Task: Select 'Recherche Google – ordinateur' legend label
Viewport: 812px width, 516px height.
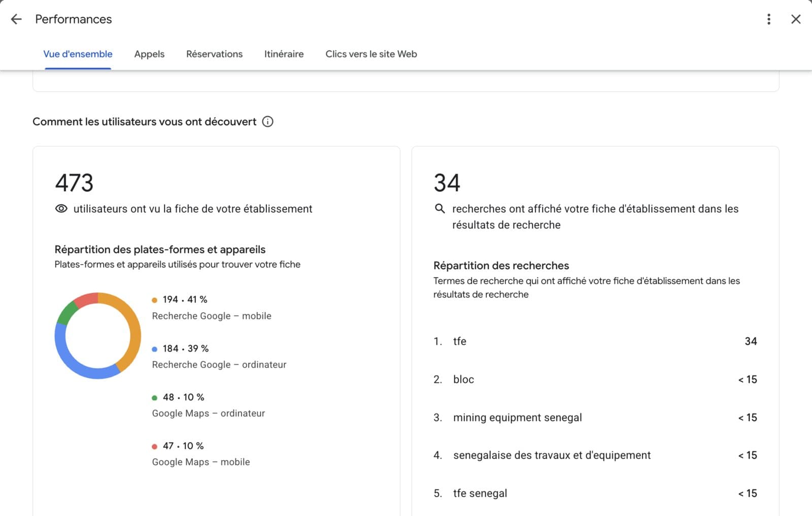Action: click(219, 365)
